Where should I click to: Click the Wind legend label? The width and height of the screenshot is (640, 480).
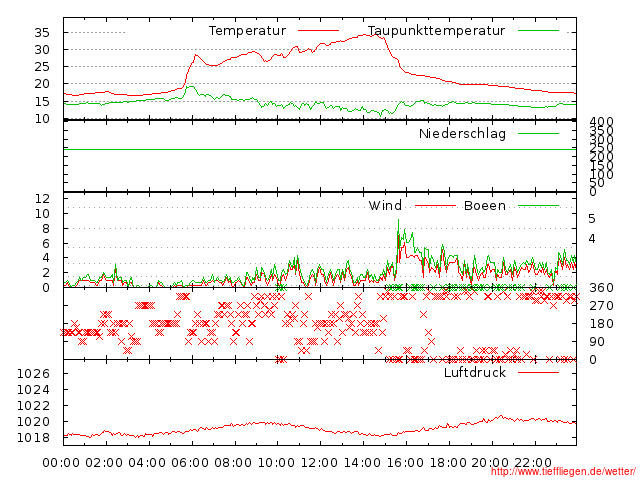point(385,205)
